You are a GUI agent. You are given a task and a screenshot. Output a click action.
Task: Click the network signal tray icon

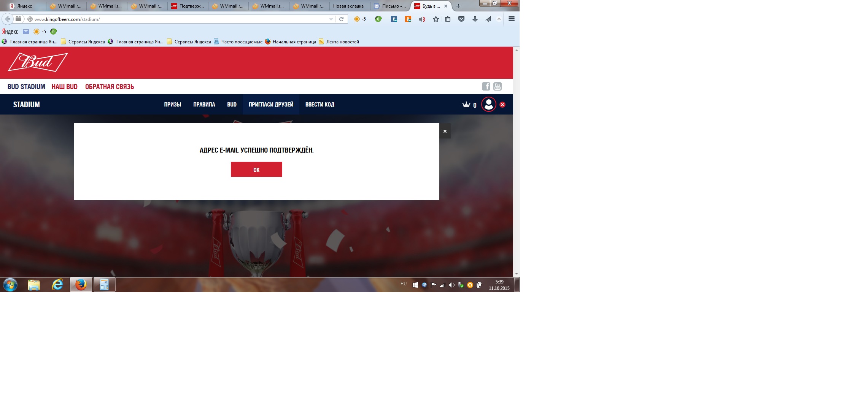click(x=442, y=285)
